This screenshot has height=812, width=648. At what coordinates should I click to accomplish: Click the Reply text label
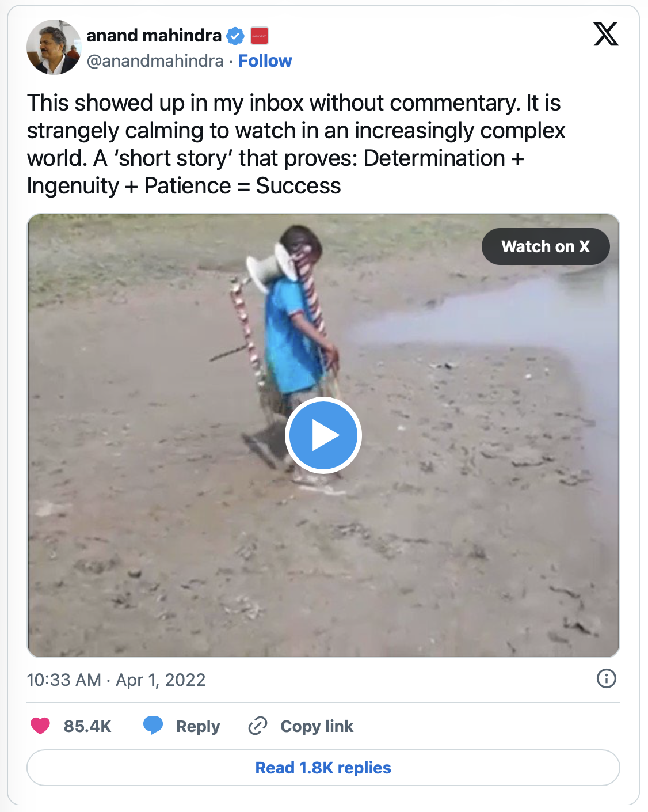click(198, 726)
